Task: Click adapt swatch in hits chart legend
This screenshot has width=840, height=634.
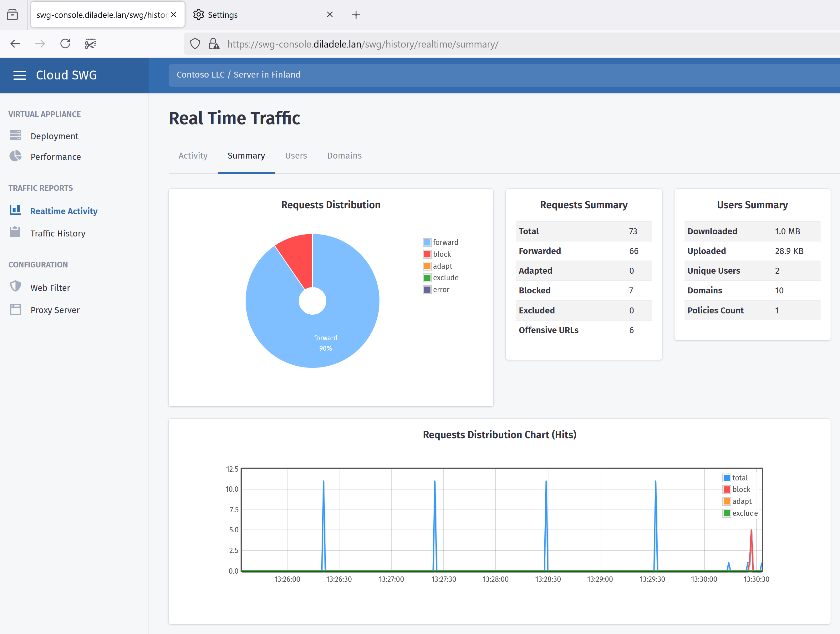Action: [x=726, y=501]
